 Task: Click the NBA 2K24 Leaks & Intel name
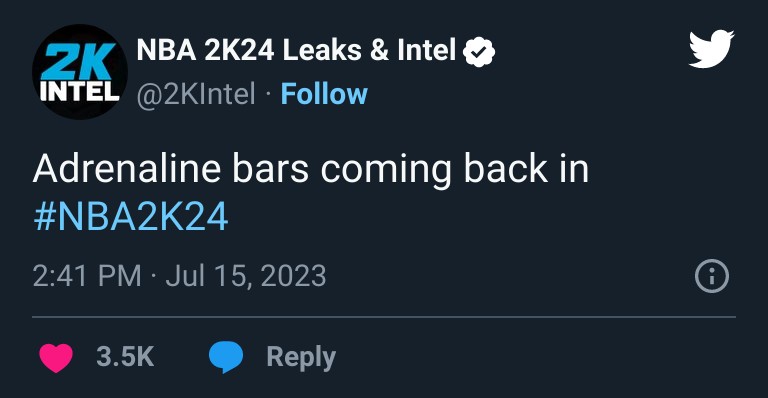pos(296,50)
